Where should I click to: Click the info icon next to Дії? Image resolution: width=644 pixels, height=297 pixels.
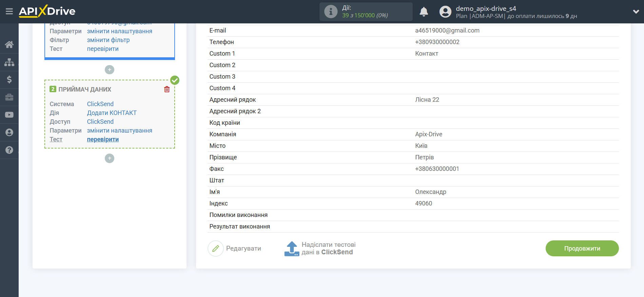coord(331,12)
